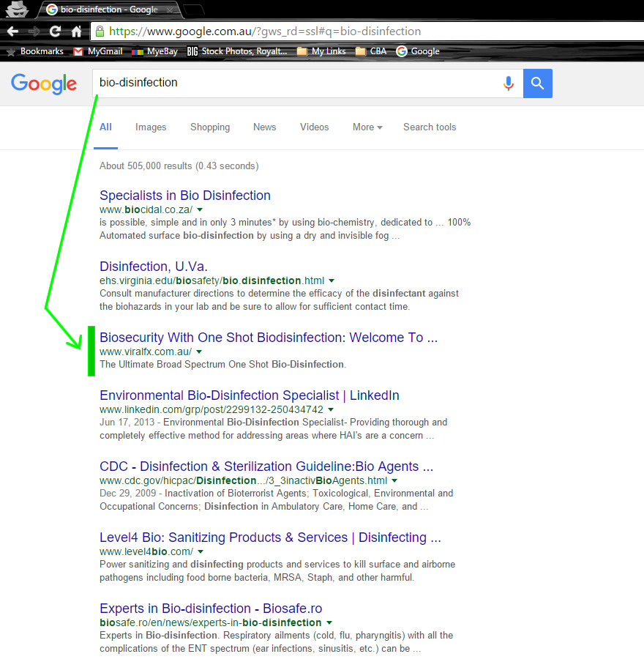The width and height of the screenshot is (644, 662).
Task: Go to the home page icon
Action: tap(76, 31)
